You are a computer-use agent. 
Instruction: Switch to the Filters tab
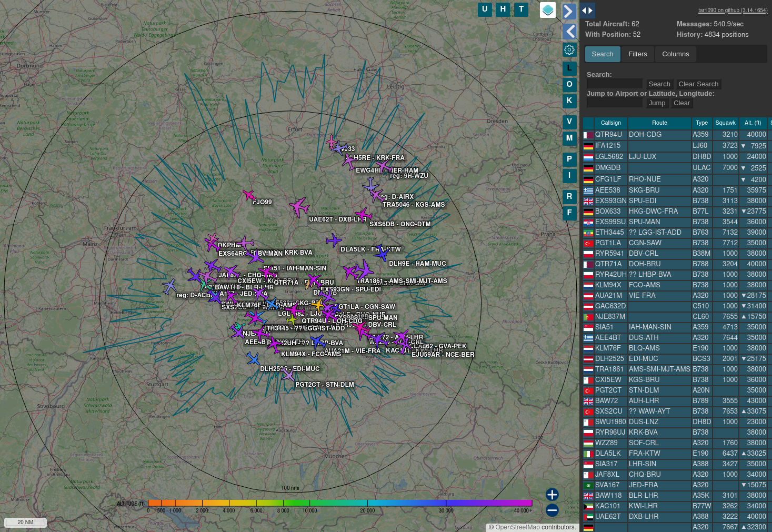tap(637, 54)
